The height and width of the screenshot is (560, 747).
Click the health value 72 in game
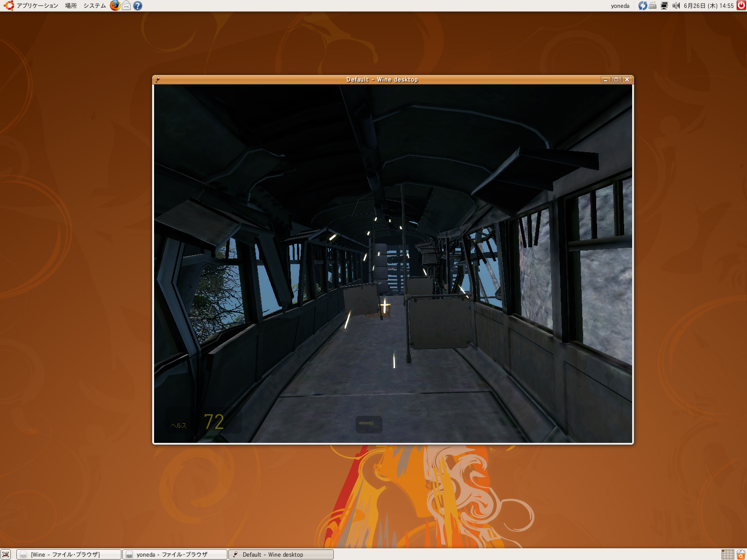(x=214, y=422)
